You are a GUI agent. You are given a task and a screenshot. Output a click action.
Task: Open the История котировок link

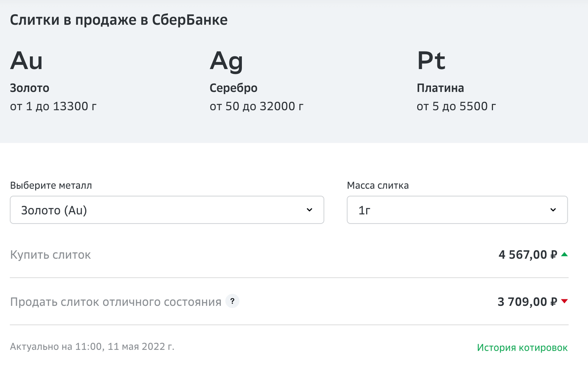tap(522, 347)
